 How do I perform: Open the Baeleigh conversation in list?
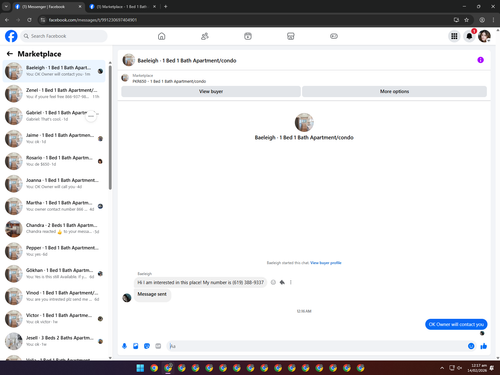point(54,71)
